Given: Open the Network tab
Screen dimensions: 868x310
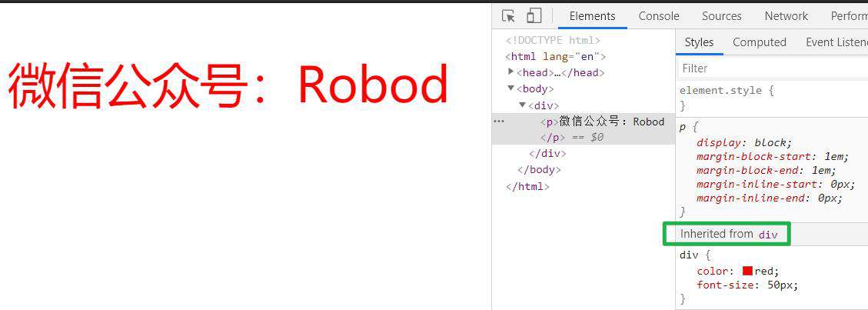Looking at the screenshot, I should pos(786,16).
